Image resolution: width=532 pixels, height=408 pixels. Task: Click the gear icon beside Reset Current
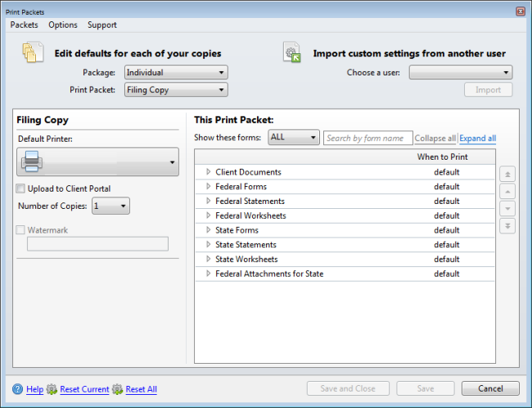52,389
